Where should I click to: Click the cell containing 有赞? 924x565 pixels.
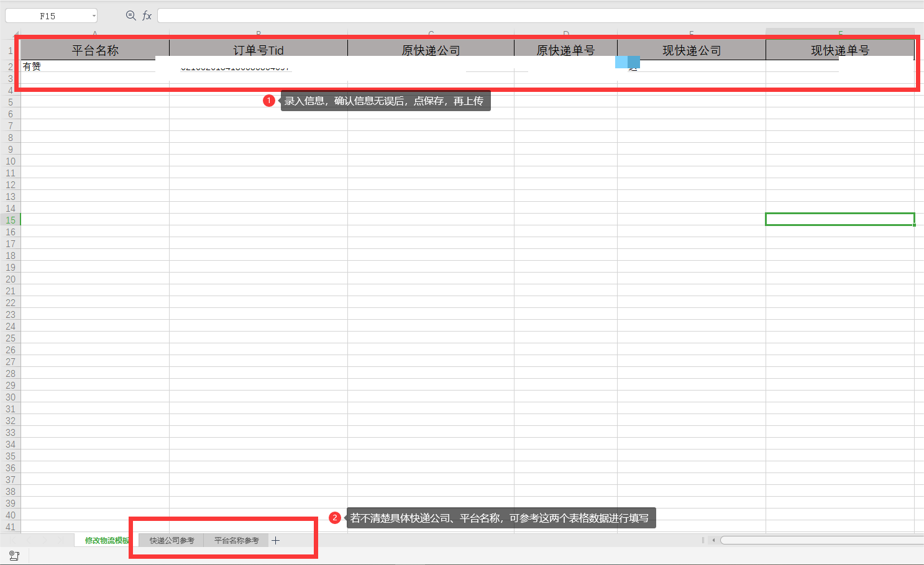[95, 66]
